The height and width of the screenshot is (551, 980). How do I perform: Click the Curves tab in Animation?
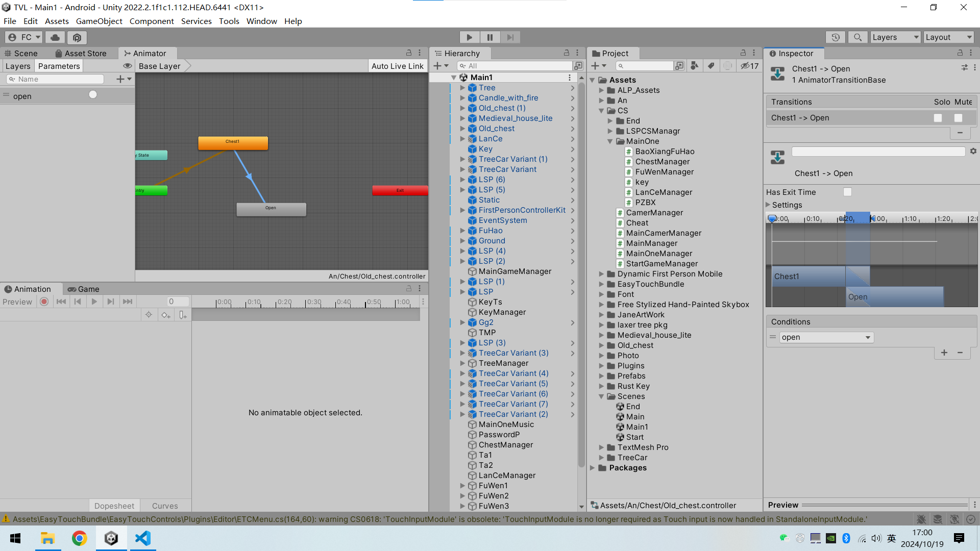coord(165,506)
